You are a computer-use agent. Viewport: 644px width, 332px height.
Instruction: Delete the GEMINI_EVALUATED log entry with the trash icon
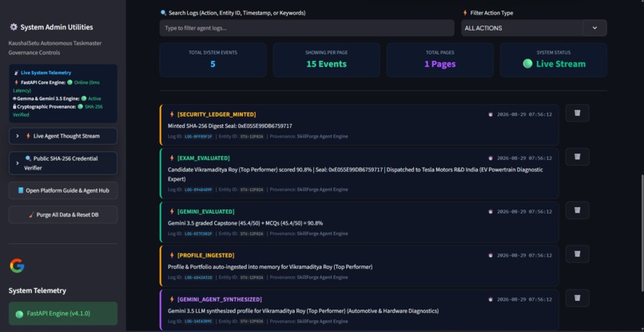point(577,210)
